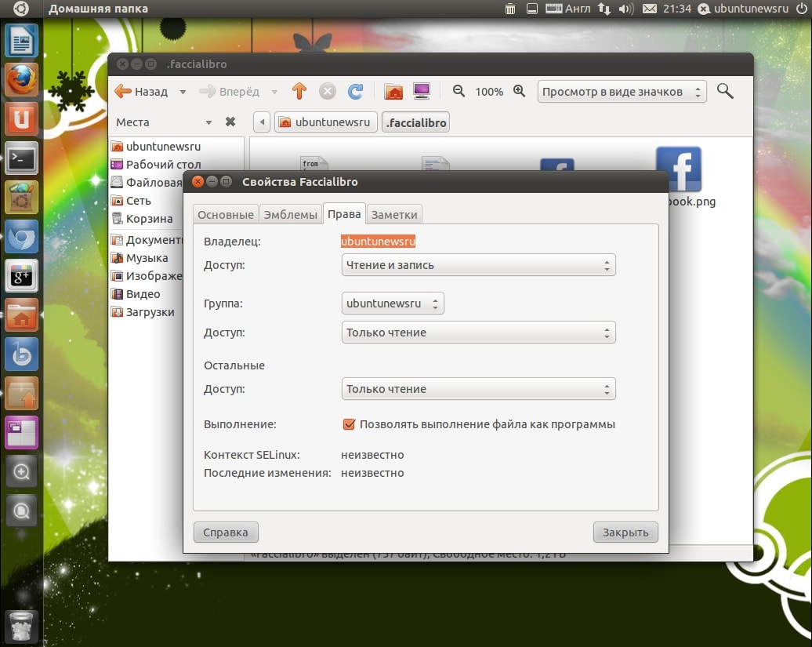Expand Back history dropdown arrow

click(x=183, y=93)
